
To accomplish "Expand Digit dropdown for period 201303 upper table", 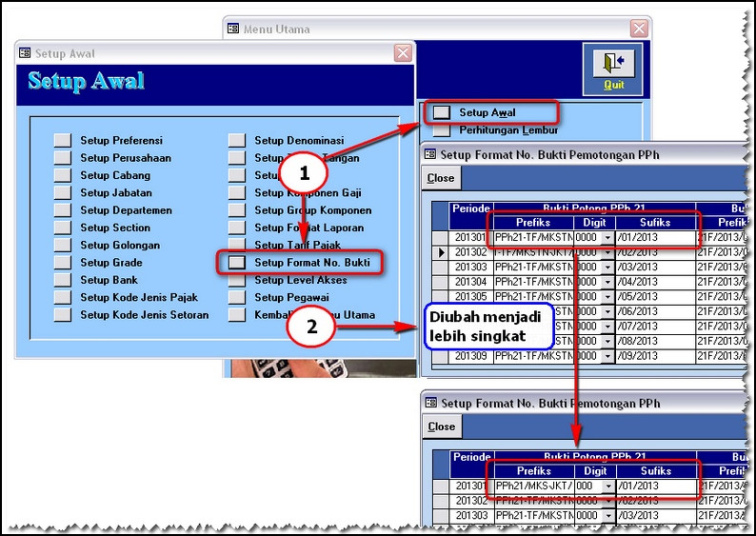I will pos(608,268).
